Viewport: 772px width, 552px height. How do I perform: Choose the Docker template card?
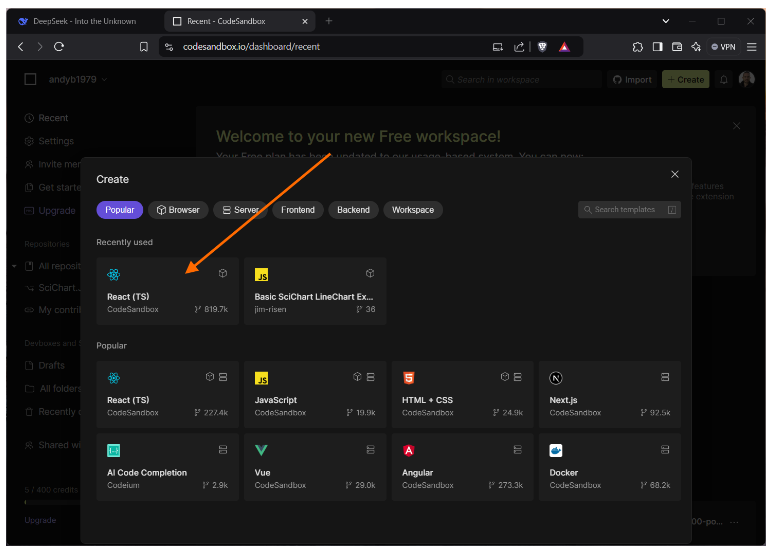(610, 467)
